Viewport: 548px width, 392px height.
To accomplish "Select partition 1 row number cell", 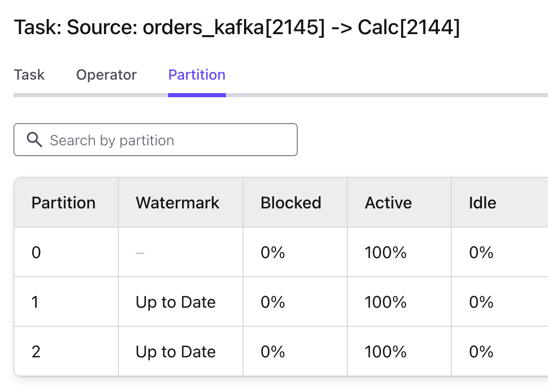I will pos(35,302).
